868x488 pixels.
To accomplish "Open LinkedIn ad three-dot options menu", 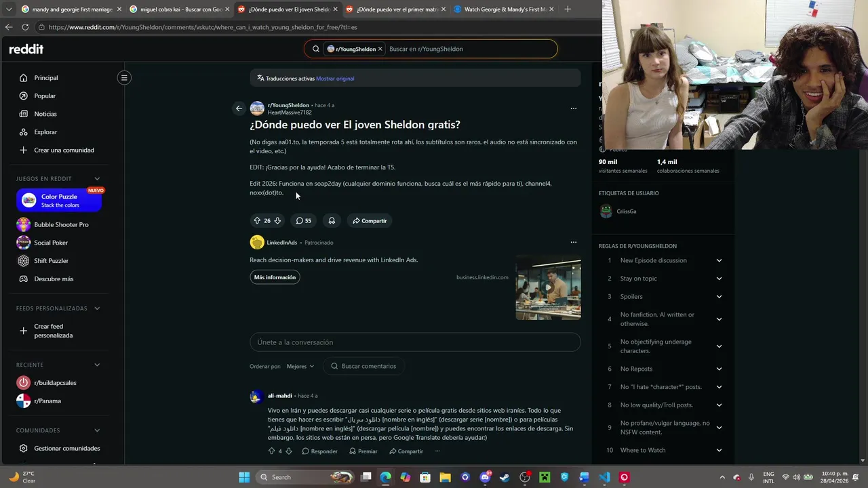I will [x=573, y=242].
